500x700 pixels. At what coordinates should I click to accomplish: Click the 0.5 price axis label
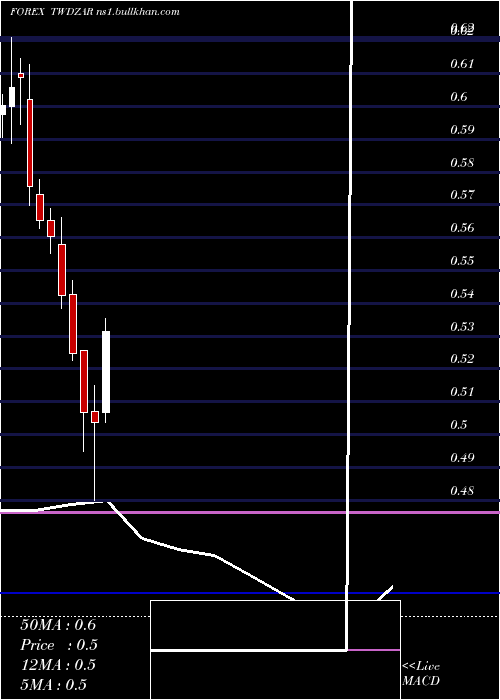coord(459,425)
